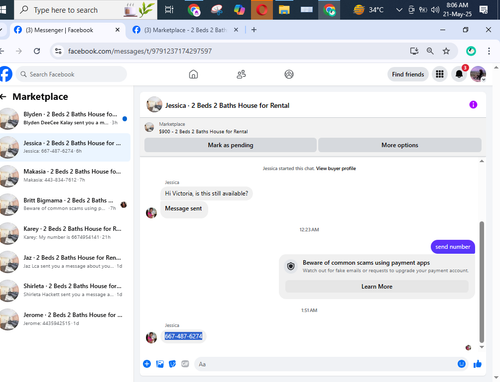Open the notifications bell
Screen dimensions: 500x382
pos(459,74)
